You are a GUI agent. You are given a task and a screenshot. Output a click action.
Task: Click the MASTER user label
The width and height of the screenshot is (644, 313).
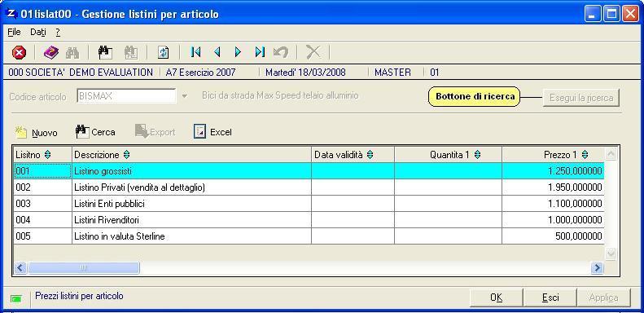[x=392, y=73]
